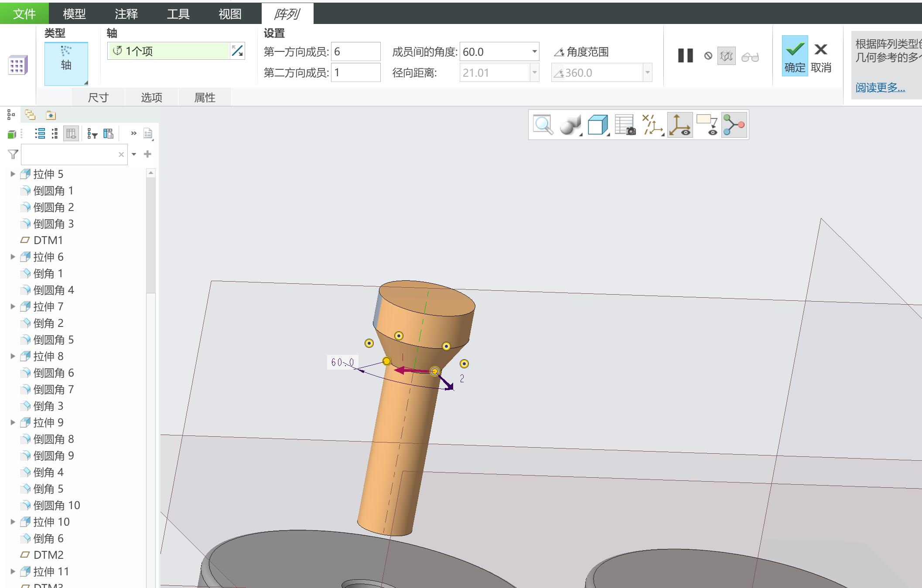
Task: Open the 阅读更多... help link
Action: click(x=880, y=88)
